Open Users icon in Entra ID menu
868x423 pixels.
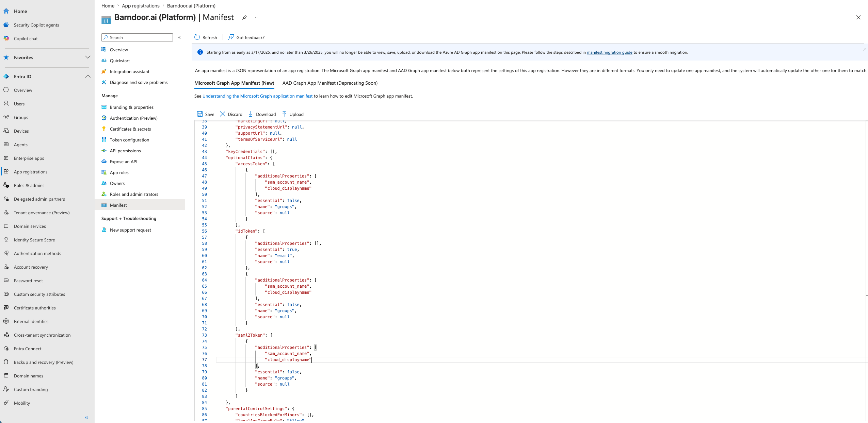[x=6, y=103]
